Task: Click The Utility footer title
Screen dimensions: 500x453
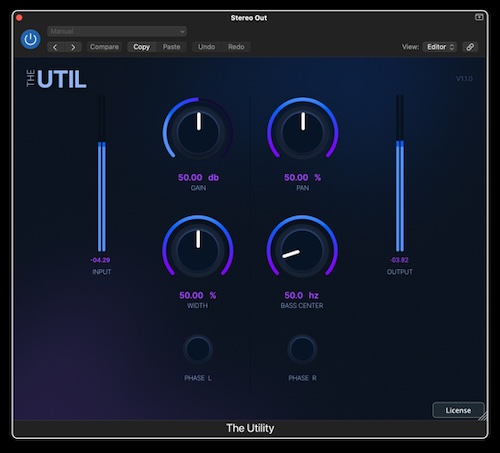Action: (x=250, y=428)
